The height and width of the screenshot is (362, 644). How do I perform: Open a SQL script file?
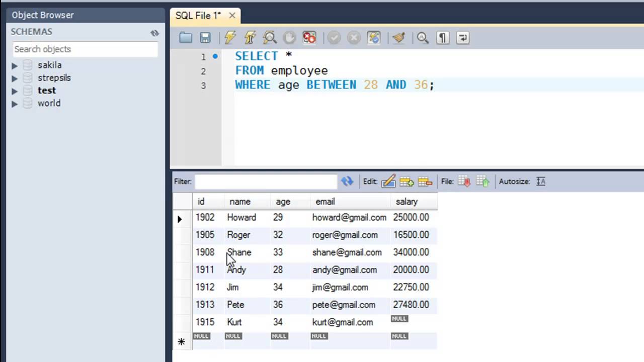[x=186, y=38]
